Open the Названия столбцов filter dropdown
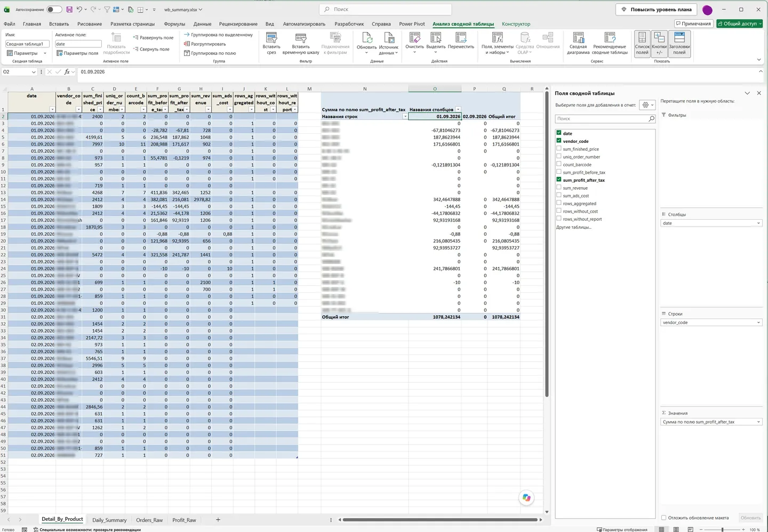The image size is (768, 532). [458, 110]
